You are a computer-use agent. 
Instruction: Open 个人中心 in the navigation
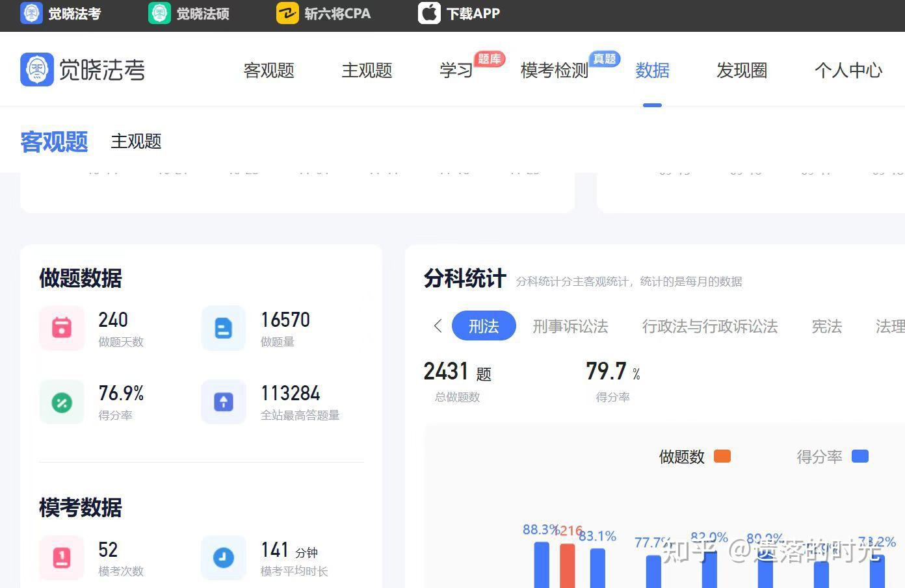[x=848, y=70]
